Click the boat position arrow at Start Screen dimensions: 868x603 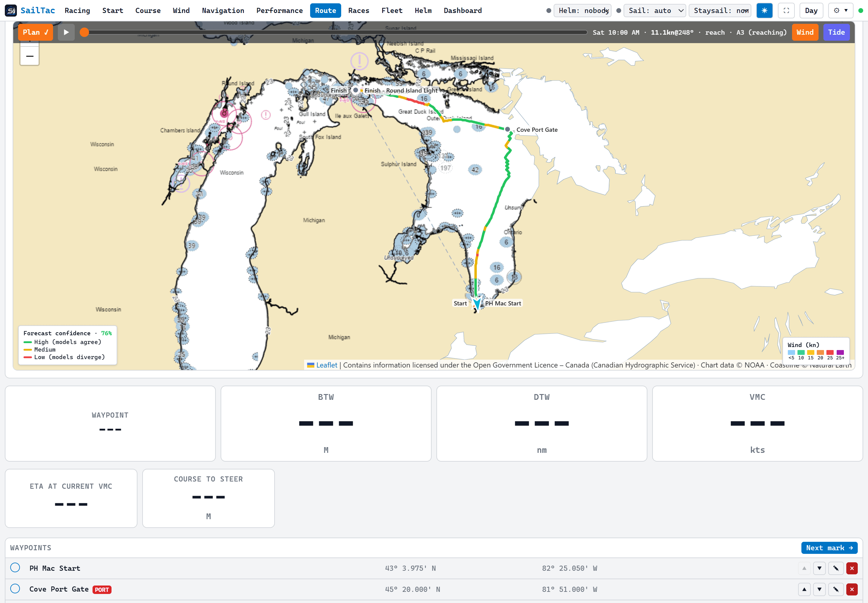tap(477, 304)
